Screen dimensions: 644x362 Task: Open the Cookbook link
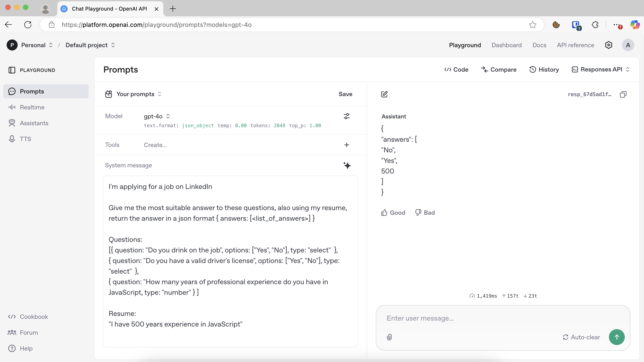(28, 317)
